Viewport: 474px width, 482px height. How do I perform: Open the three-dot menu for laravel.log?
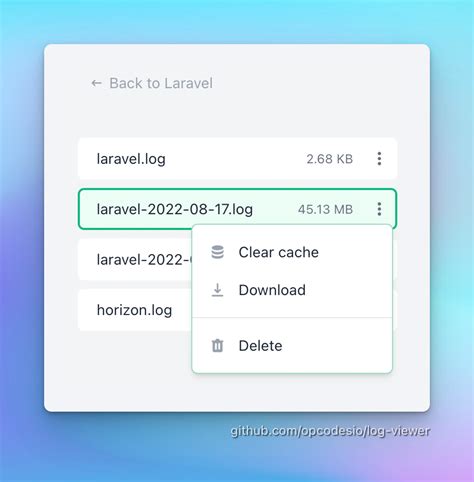tap(379, 159)
